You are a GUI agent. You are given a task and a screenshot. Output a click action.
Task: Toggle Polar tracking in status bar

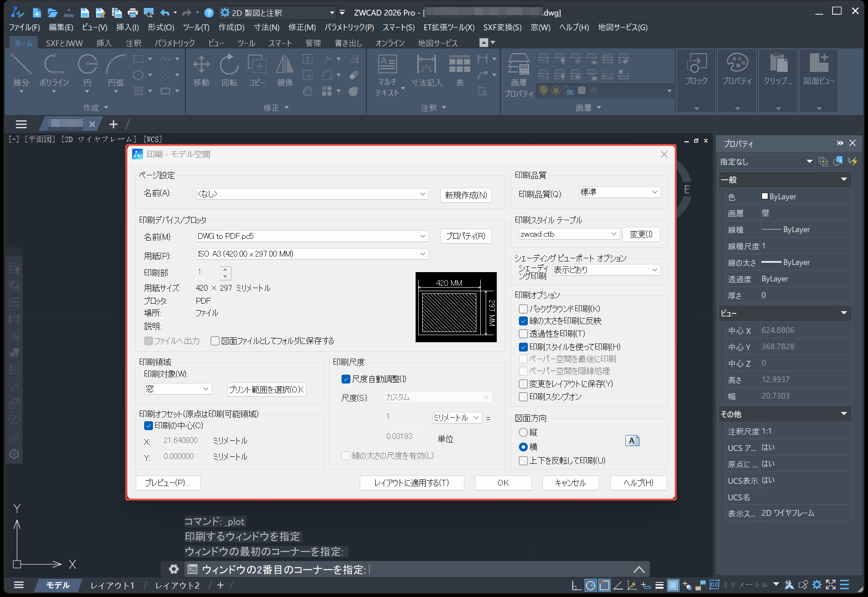pyautogui.click(x=590, y=585)
